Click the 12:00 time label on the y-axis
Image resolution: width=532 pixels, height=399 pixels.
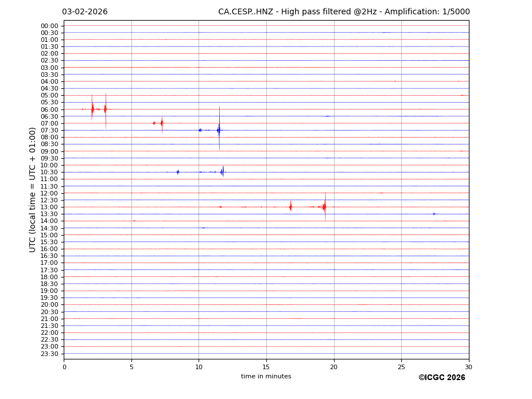pyautogui.click(x=49, y=193)
